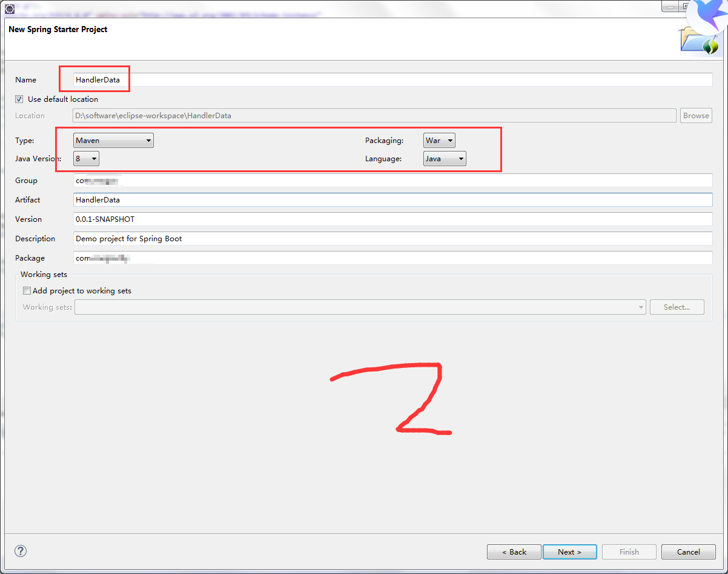Viewport: 728px width, 574px height.
Task: Click the Location path field
Action: 374,116
